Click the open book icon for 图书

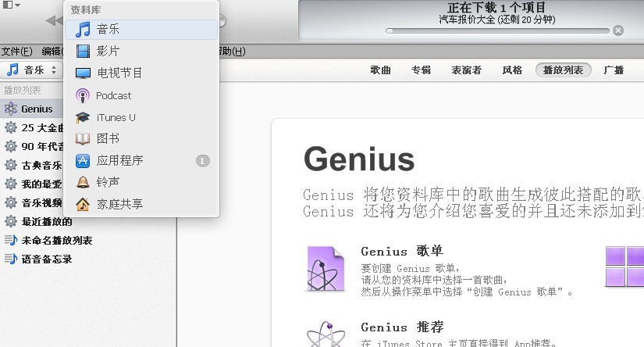point(83,139)
